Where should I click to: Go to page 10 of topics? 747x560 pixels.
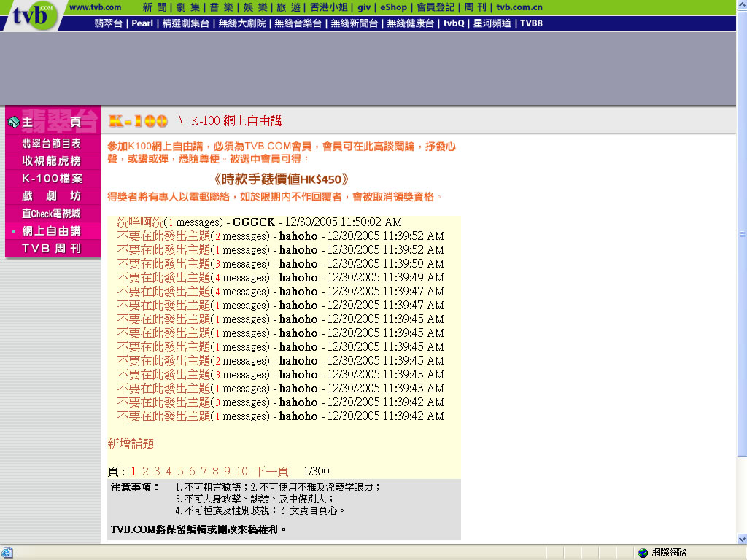coord(242,472)
